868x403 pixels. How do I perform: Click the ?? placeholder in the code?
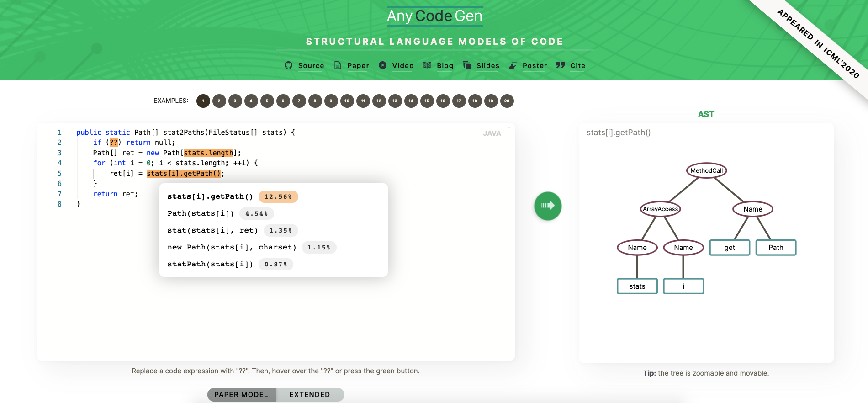pos(114,143)
